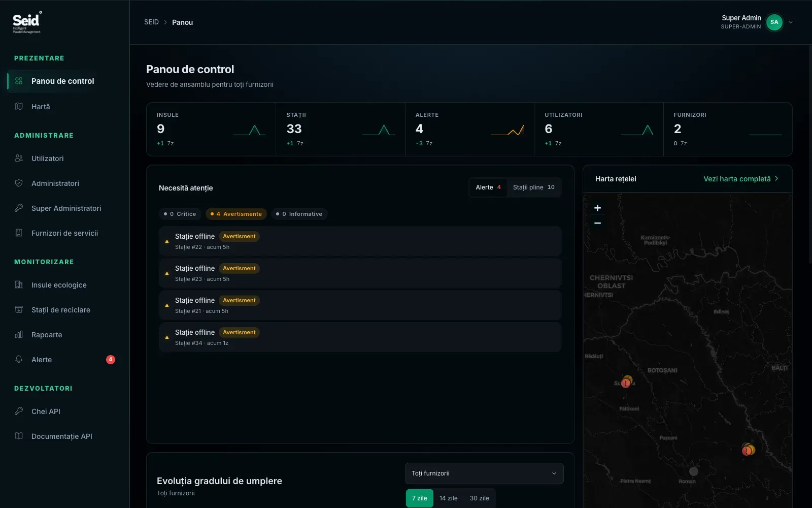The height and width of the screenshot is (508, 812).
Task: Filter by 4 Avertismente alerts
Action: [x=236, y=214]
